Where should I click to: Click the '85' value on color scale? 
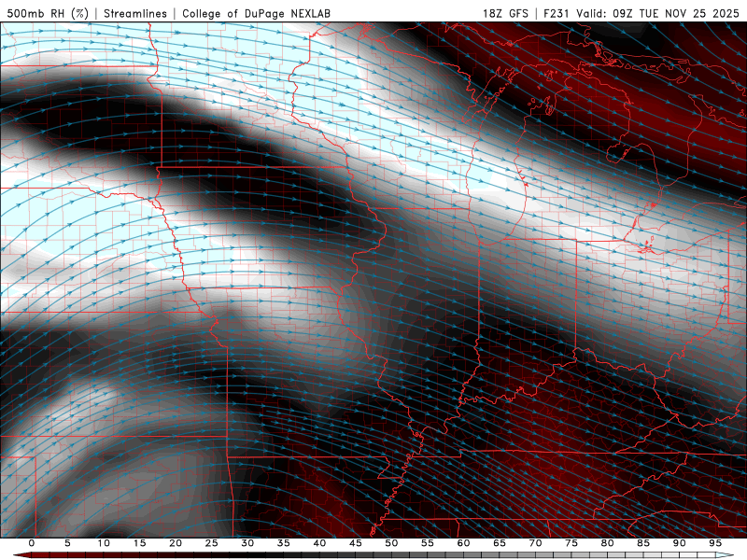642,543
